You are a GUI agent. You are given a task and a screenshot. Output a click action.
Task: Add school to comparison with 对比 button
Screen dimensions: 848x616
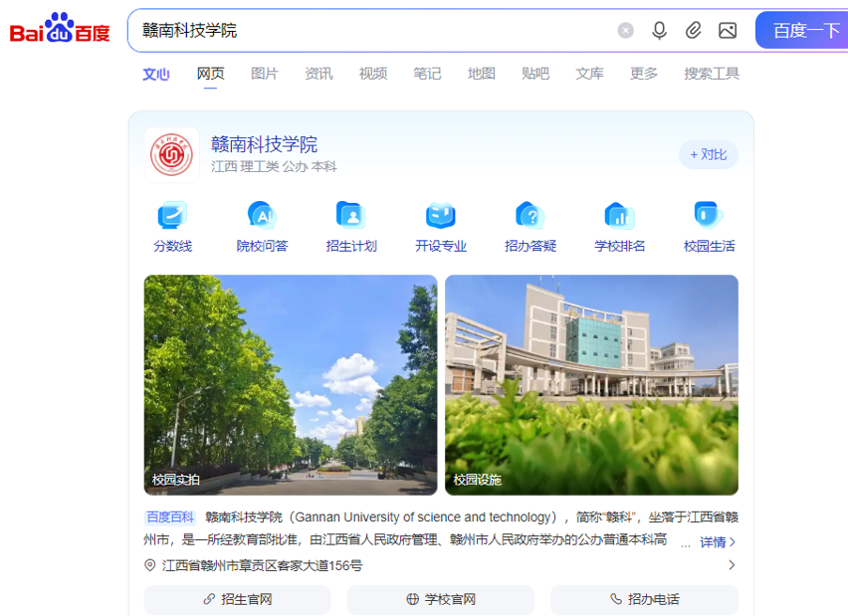(709, 154)
